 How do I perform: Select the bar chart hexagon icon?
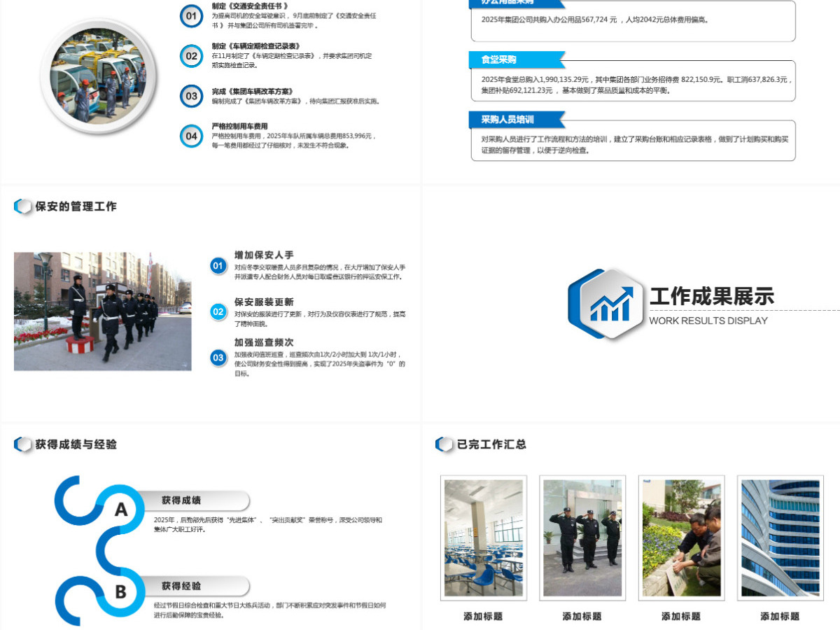pos(607,304)
